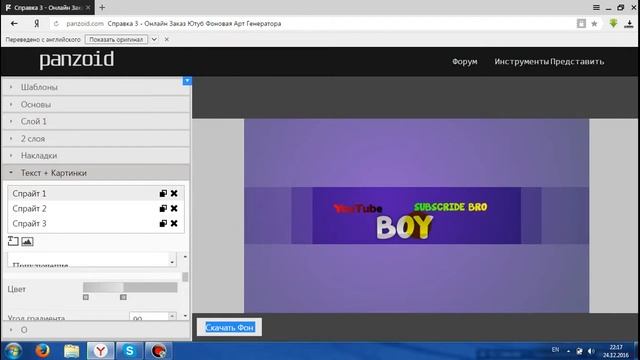Click the EN language indicator
The image size is (640, 360).
tap(555, 350)
